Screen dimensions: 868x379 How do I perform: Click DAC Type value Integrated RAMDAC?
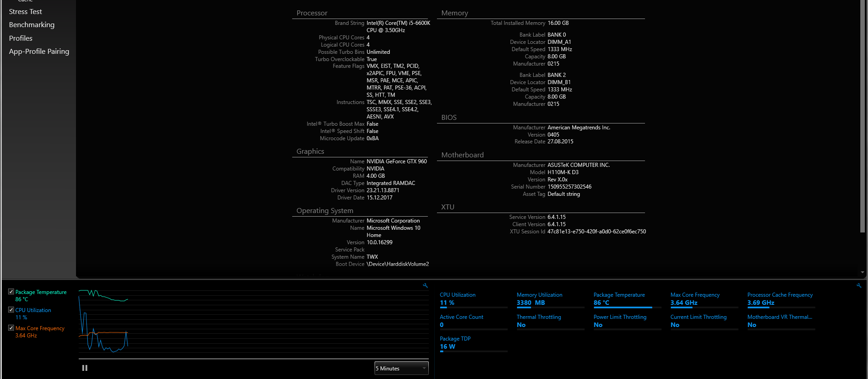click(390, 183)
